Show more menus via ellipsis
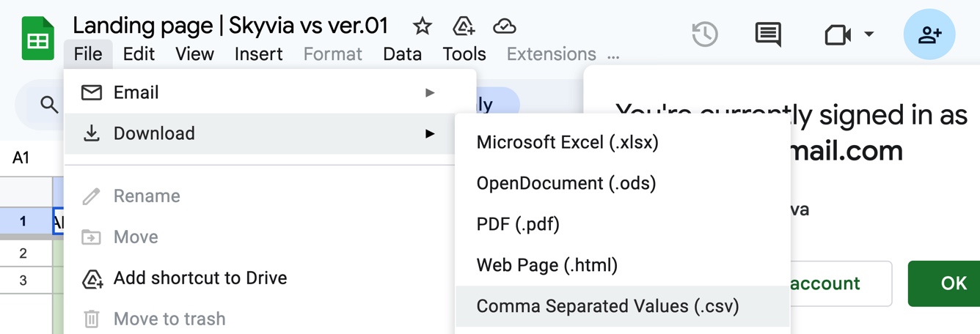 point(614,56)
